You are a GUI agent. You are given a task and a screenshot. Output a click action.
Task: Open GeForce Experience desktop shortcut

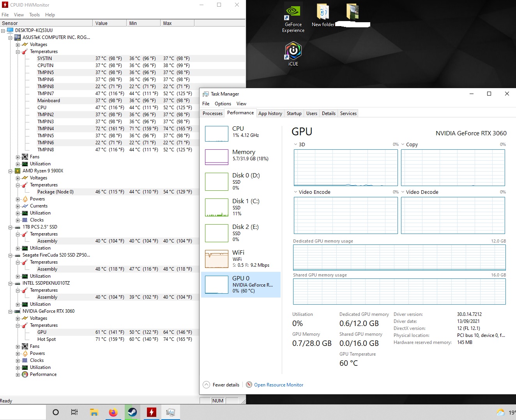(293, 19)
